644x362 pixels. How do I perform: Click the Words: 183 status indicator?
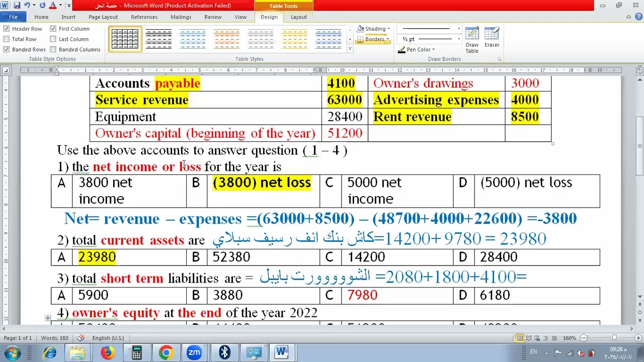(x=54, y=338)
